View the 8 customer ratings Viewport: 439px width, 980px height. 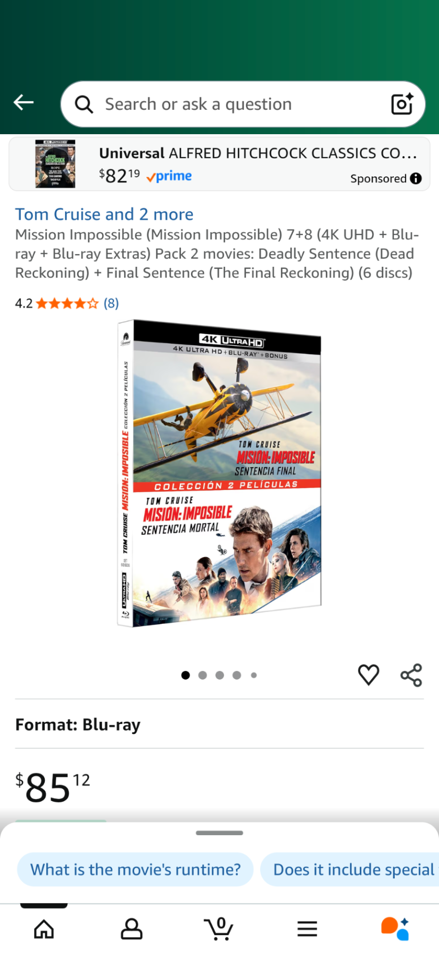click(111, 303)
